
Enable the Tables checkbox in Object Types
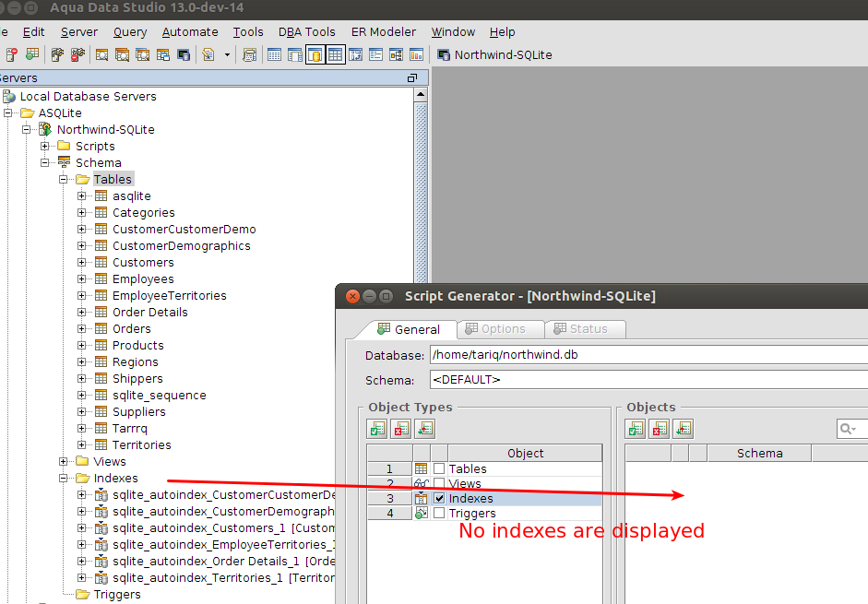coord(439,469)
